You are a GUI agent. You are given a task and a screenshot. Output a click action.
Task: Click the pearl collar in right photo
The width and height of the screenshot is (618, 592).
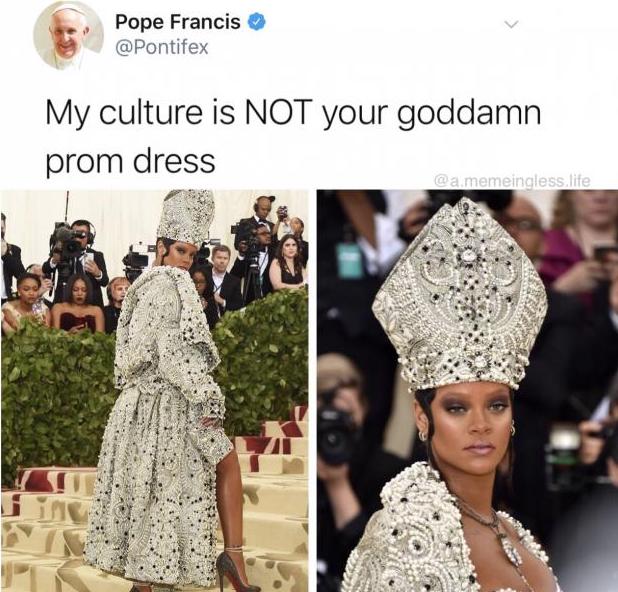tap(414, 526)
